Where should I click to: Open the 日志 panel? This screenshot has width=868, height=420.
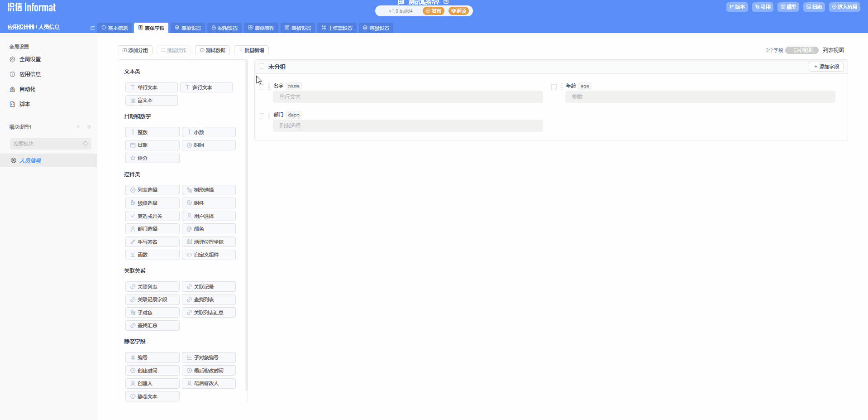(814, 7)
